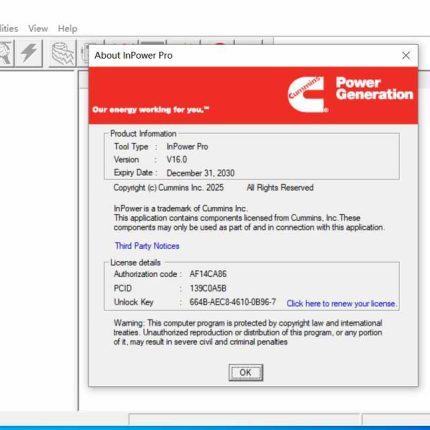
Task: Open the partially visible Utilities menu
Action: click(x=9, y=29)
